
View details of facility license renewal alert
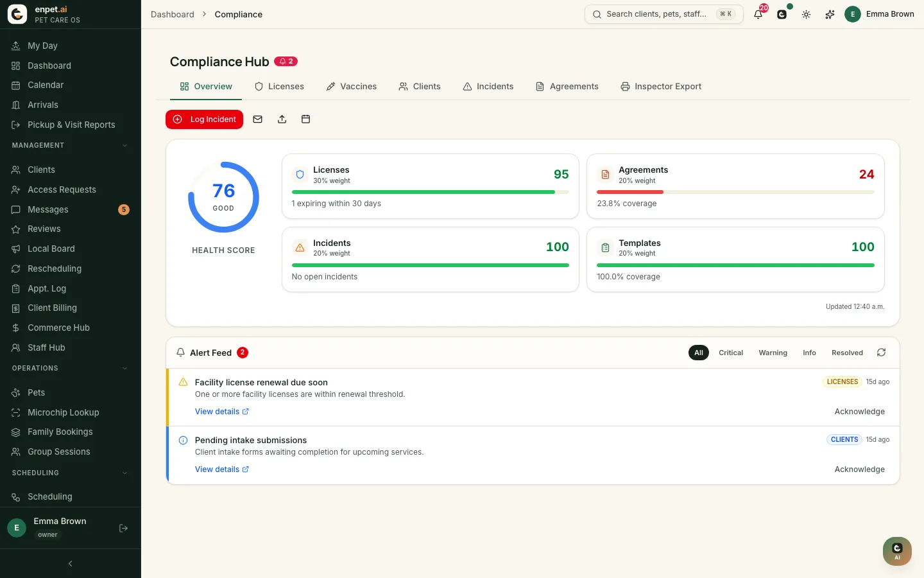click(222, 412)
